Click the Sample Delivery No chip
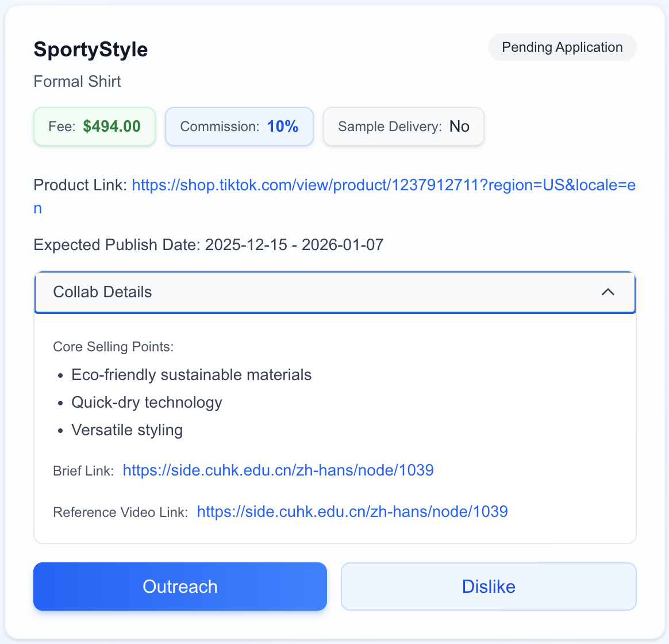 point(403,126)
